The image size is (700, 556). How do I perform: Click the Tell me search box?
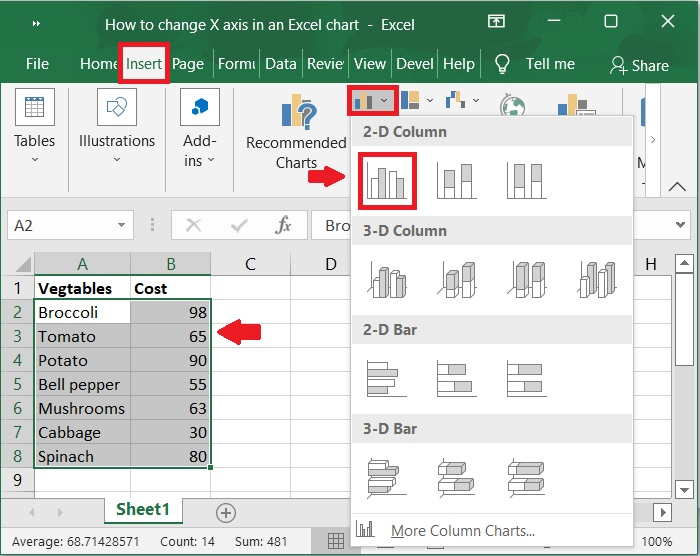click(x=550, y=64)
